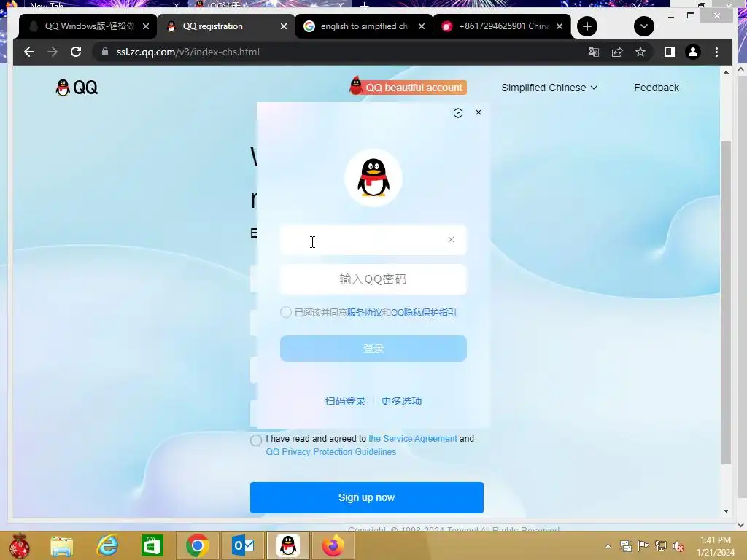Viewport: 747px width, 560px height.
Task: Bookmark this page with the star
Action: [x=640, y=52]
